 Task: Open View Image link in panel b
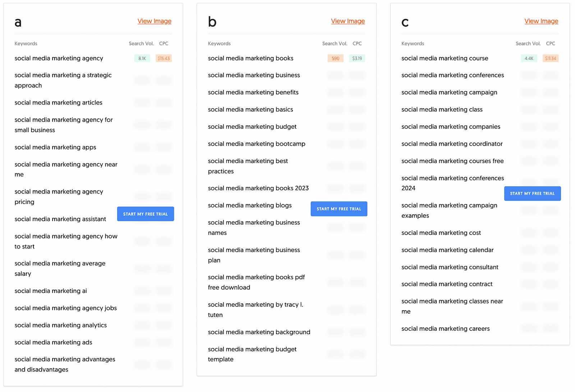[348, 21]
